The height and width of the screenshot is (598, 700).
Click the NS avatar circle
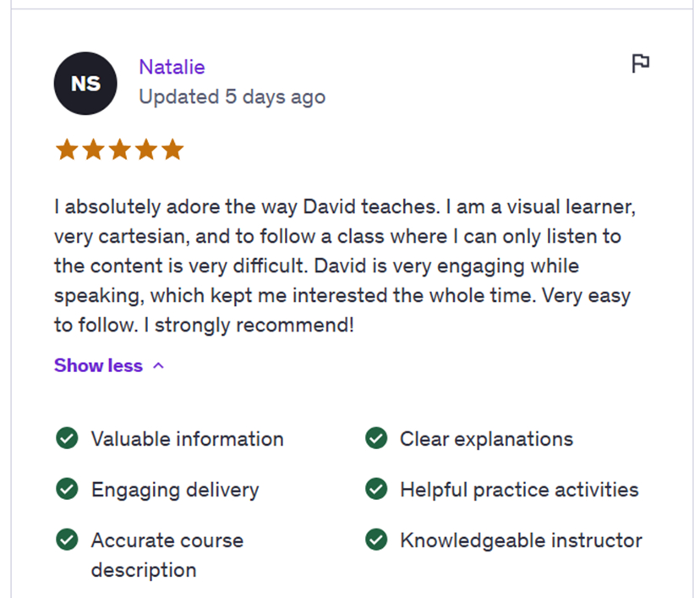tap(85, 83)
